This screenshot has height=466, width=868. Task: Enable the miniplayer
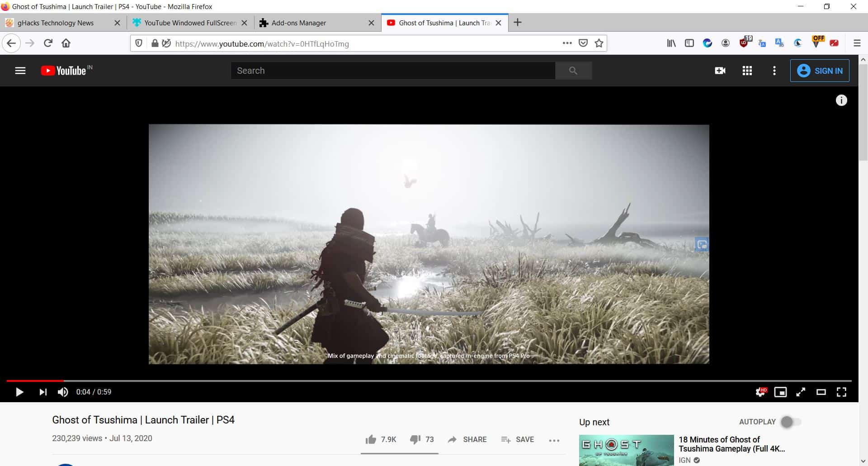[780, 392]
